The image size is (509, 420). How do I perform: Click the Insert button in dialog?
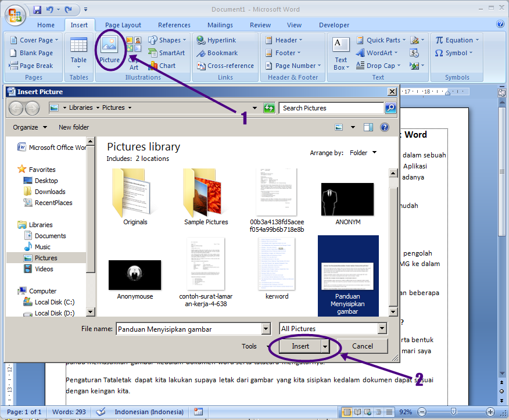point(300,347)
